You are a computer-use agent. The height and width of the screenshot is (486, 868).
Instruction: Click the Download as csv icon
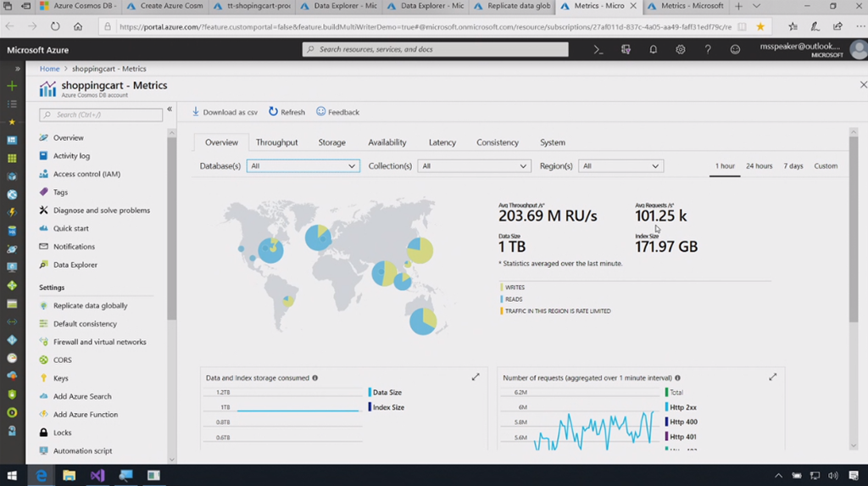[x=196, y=112]
